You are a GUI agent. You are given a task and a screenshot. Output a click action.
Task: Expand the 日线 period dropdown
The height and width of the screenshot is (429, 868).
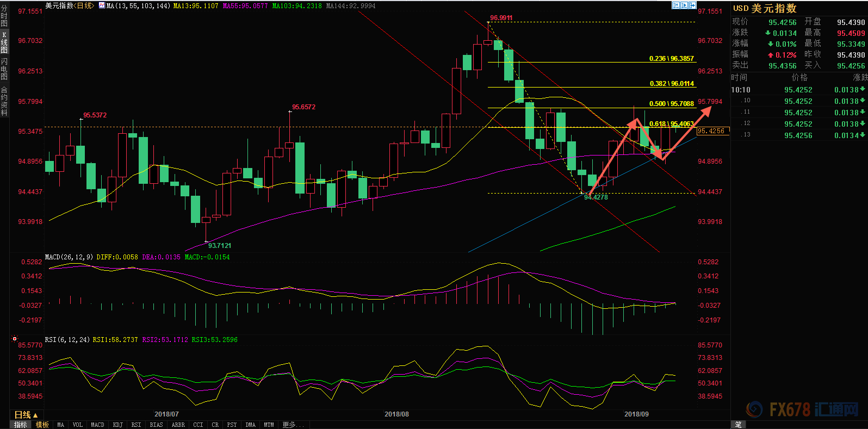(26, 415)
